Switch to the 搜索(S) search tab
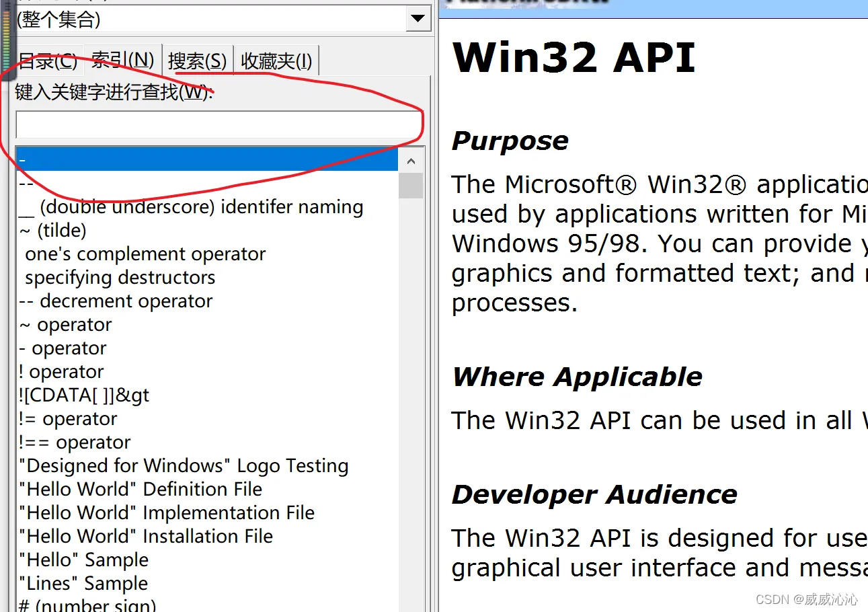 (198, 61)
